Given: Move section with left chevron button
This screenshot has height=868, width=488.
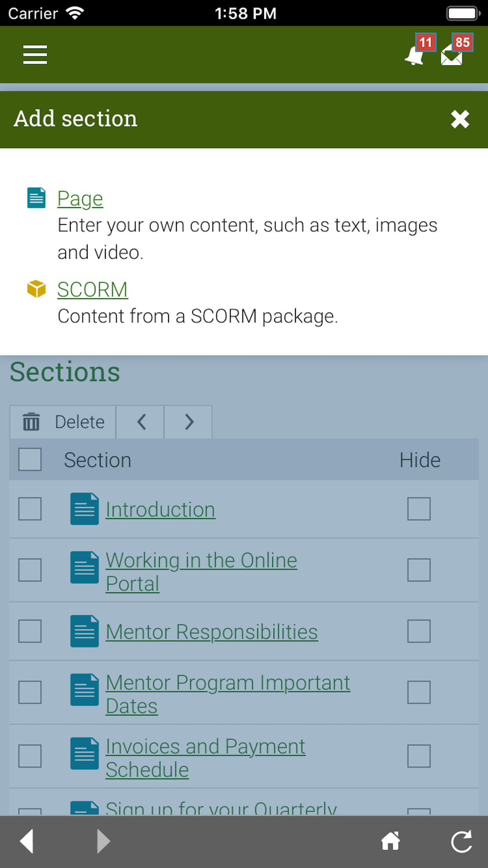Looking at the screenshot, I should click(140, 422).
